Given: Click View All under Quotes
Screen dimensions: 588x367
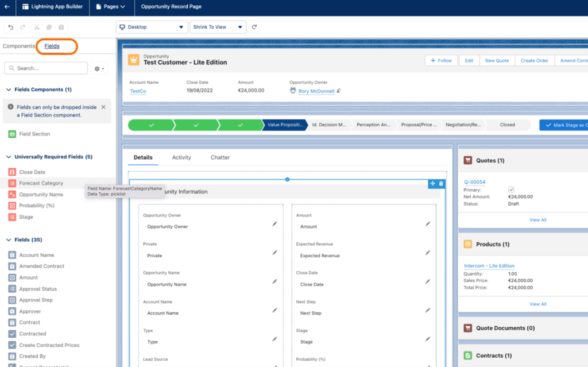Looking at the screenshot, I should [537, 220].
